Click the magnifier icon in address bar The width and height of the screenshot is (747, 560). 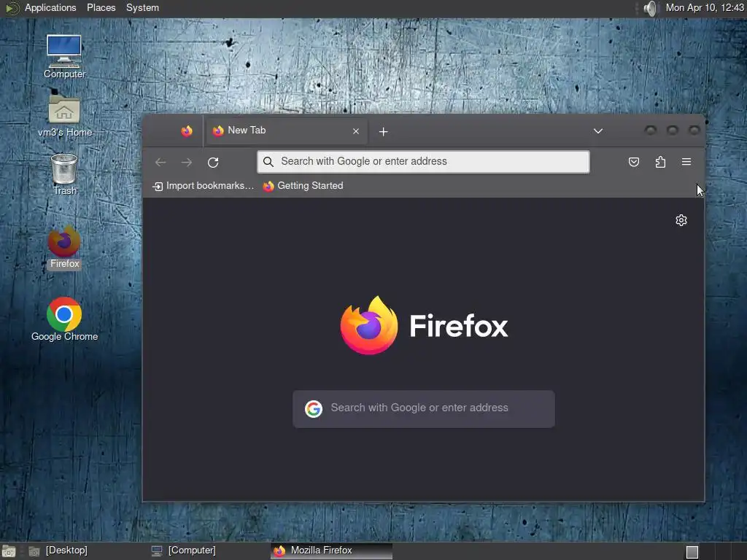[x=268, y=161]
